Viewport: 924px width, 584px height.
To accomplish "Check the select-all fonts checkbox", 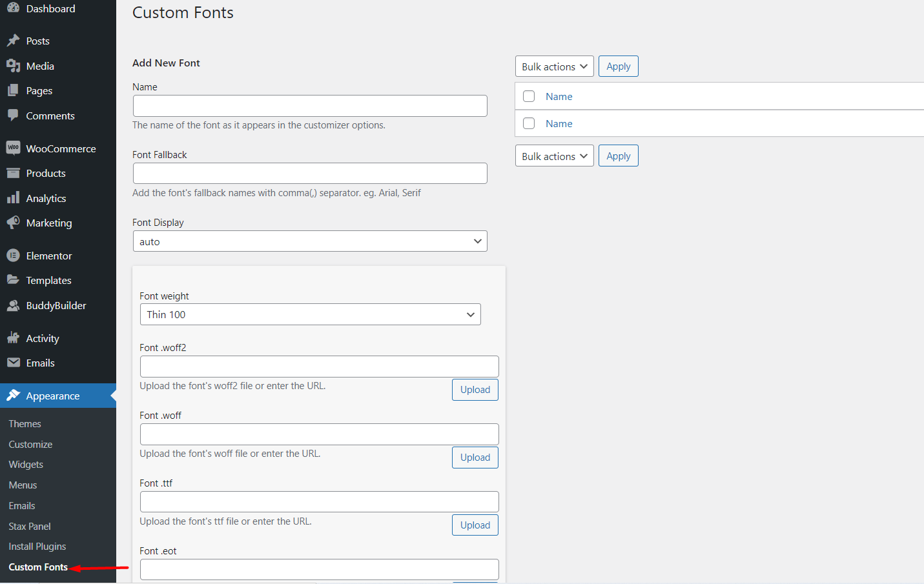I will (x=529, y=96).
